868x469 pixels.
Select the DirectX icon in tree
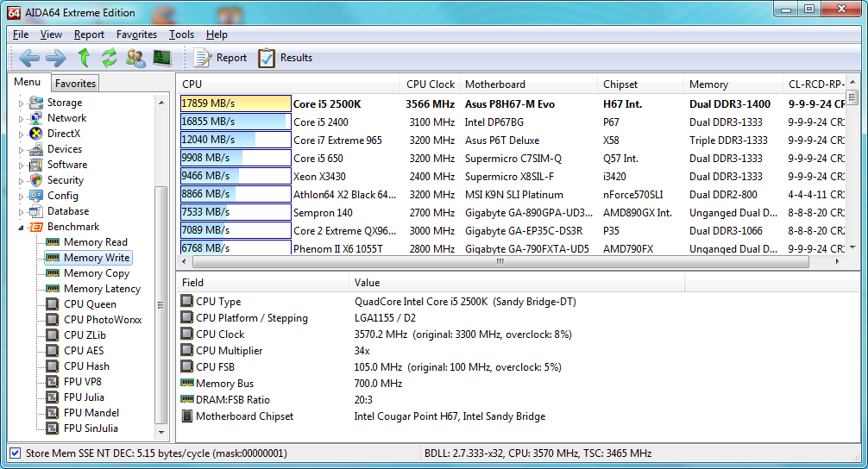click(x=36, y=134)
